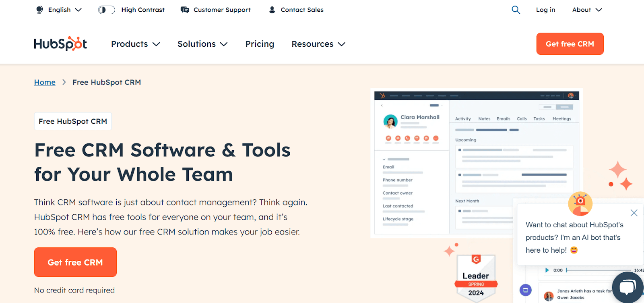Click the Last contacted field label
This screenshot has width=644, height=303.
(398, 206)
